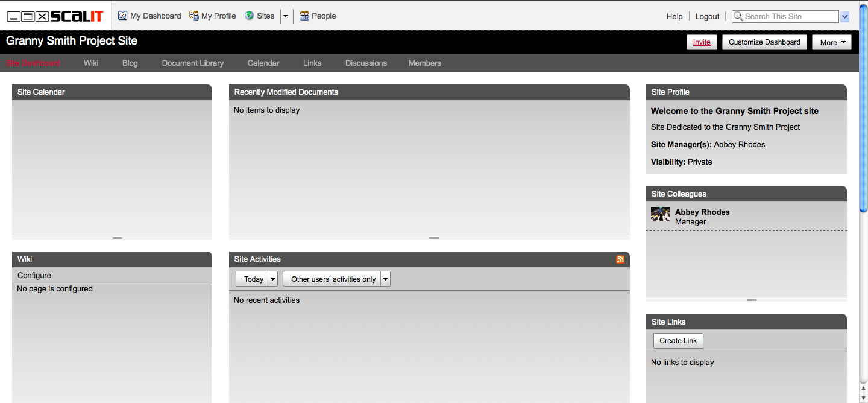Screen dimensions: 868x403
Task: Click the Customize Dashboard button
Action: pos(764,42)
